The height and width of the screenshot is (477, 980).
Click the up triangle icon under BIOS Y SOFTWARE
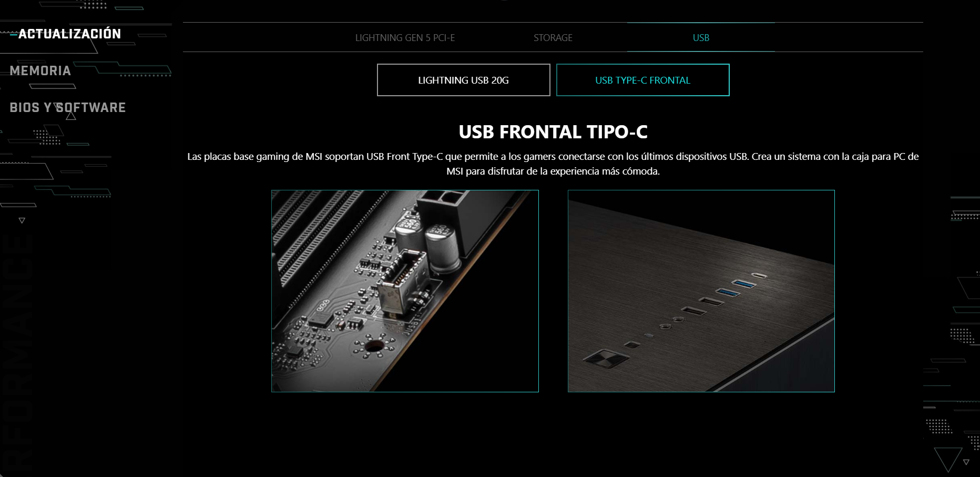[x=71, y=116]
